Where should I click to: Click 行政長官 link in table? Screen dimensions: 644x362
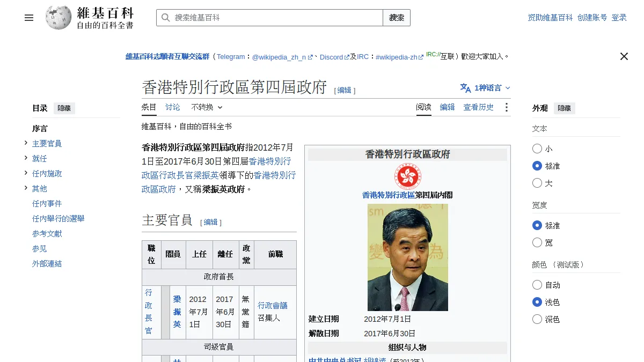coord(149,312)
